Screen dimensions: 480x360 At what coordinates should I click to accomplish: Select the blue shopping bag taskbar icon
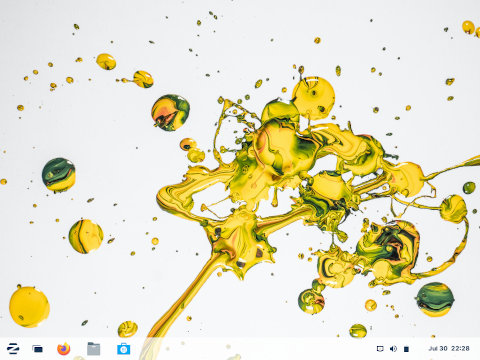(x=124, y=349)
